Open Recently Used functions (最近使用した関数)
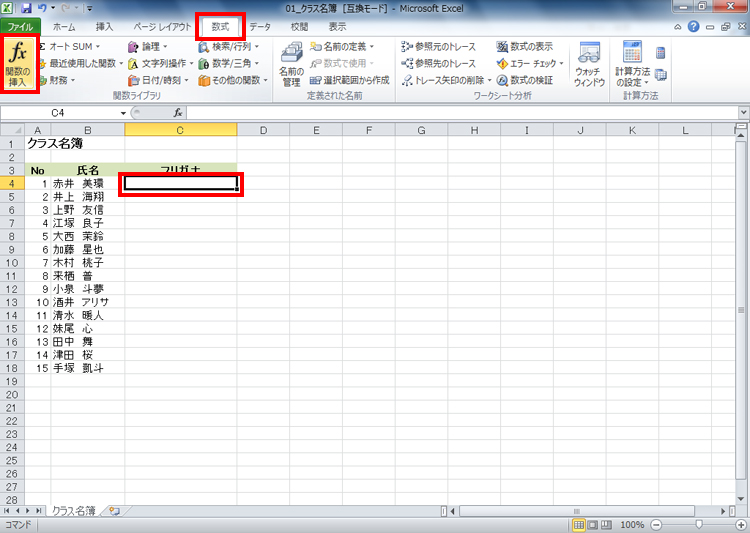This screenshot has height=533, width=750. pos(81,63)
